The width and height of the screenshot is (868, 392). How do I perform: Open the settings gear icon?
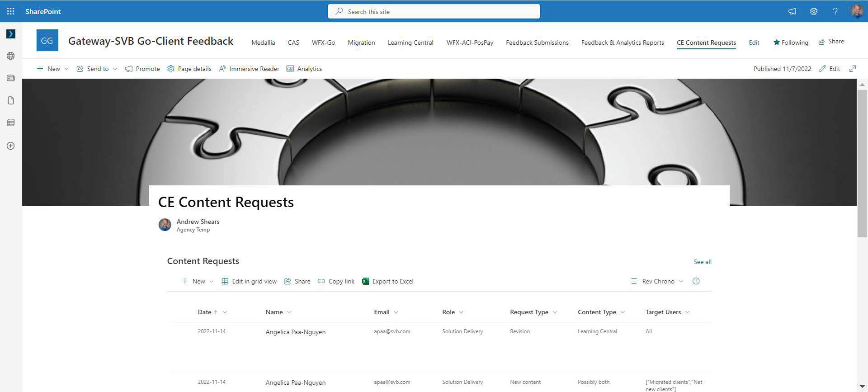point(814,11)
